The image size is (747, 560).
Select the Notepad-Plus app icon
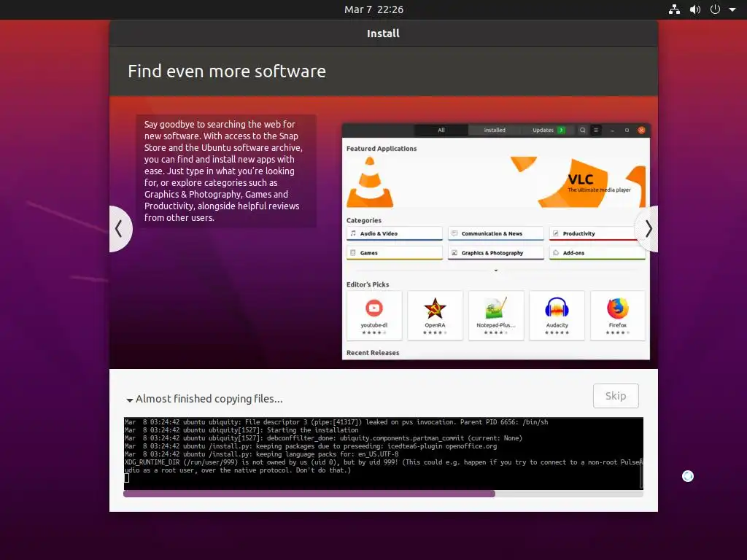(x=496, y=308)
